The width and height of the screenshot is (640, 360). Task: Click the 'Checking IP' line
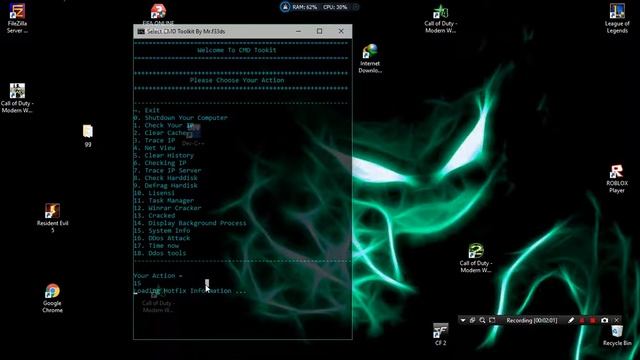[160, 163]
